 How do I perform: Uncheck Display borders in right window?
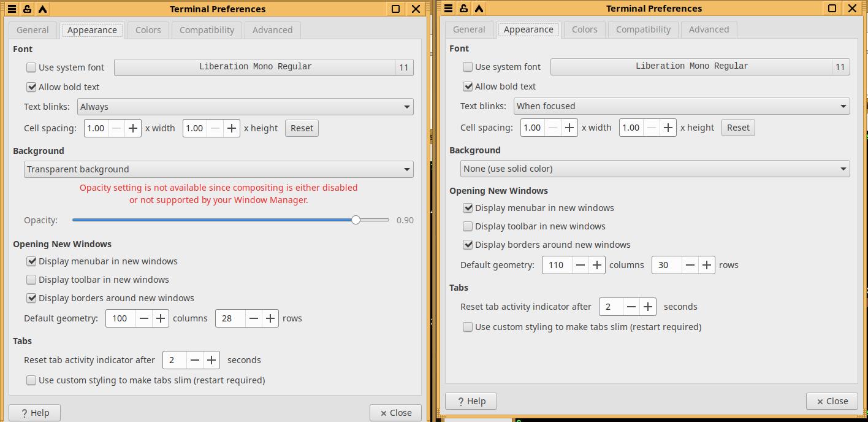(x=468, y=245)
